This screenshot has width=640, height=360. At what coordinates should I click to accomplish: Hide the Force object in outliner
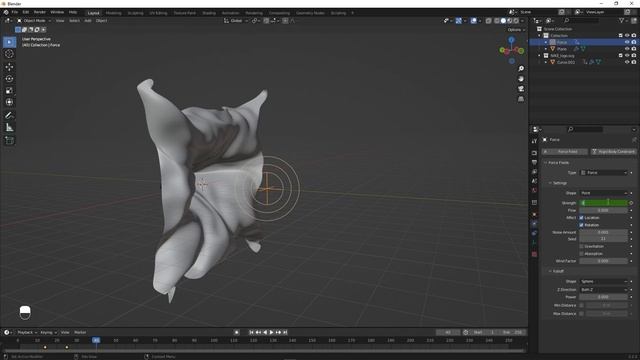tap(627, 42)
